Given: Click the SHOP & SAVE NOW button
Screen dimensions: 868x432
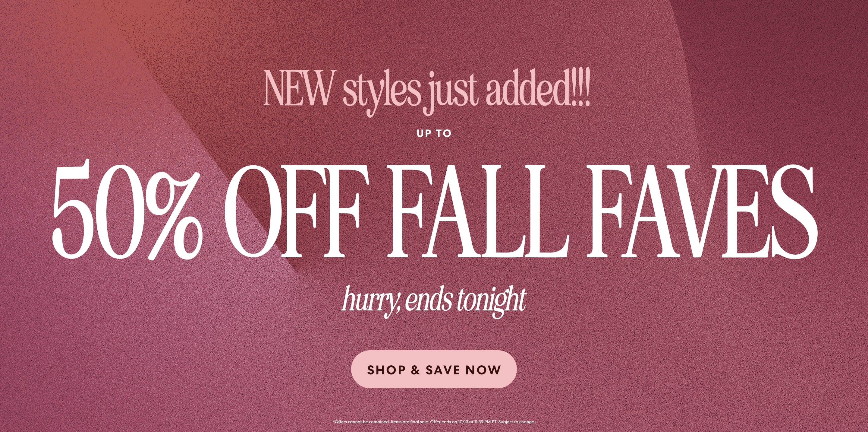Looking at the screenshot, I should [434, 369].
